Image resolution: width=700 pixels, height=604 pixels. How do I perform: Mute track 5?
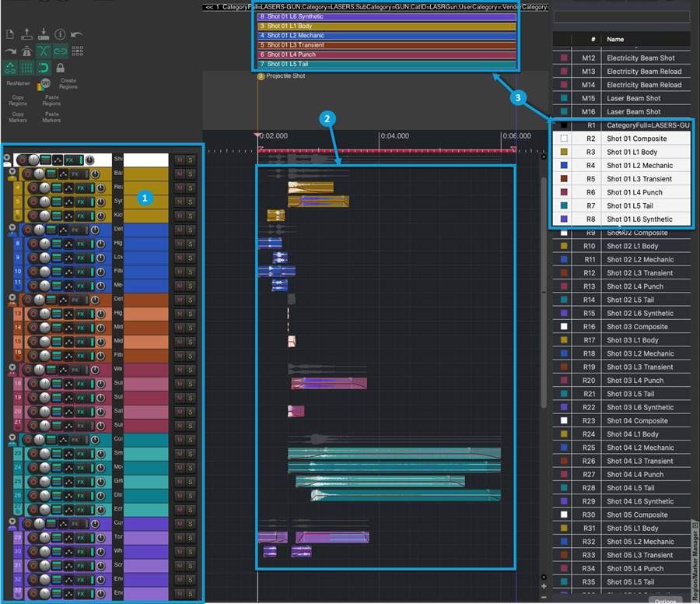click(180, 202)
